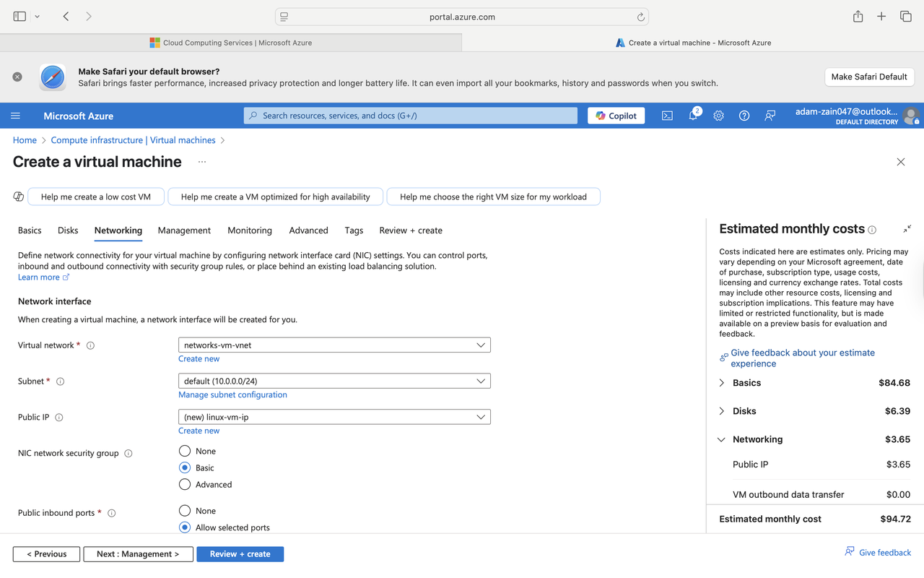The image size is (924, 578).
Task: Click VM optimized for high availability suggestion
Action: (275, 197)
